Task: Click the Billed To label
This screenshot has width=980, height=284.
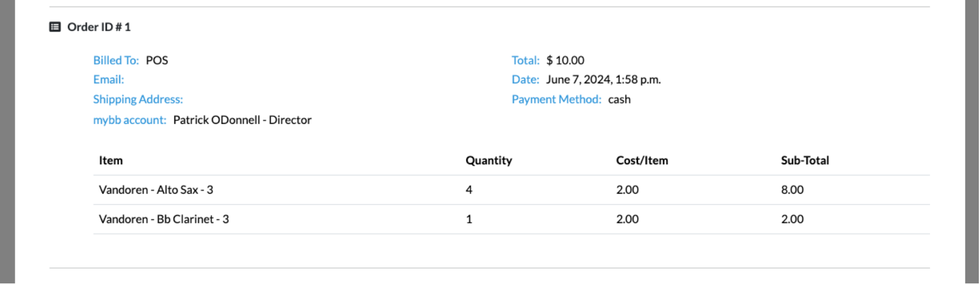Action: click(x=116, y=60)
